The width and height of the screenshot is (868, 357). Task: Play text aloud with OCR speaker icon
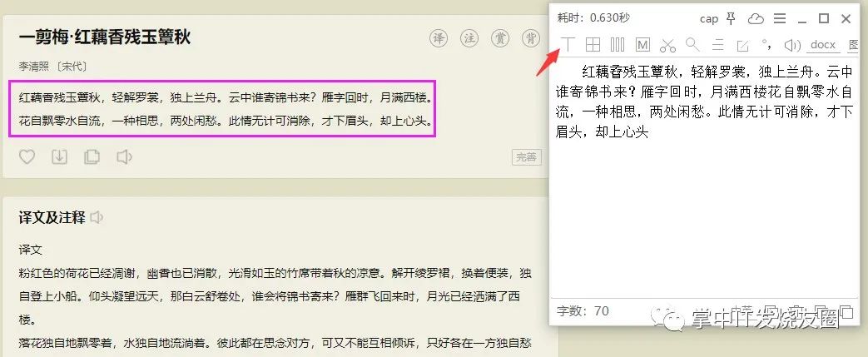click(x=793, y=45)
